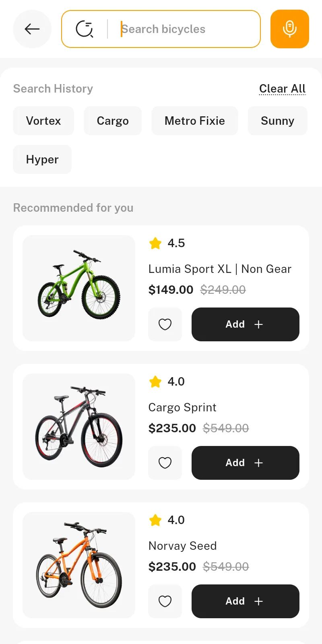The width and height of the screenshot is (322, 644).
Task: Open the green Lumia bike thumbnail
Action: (79, 288)
